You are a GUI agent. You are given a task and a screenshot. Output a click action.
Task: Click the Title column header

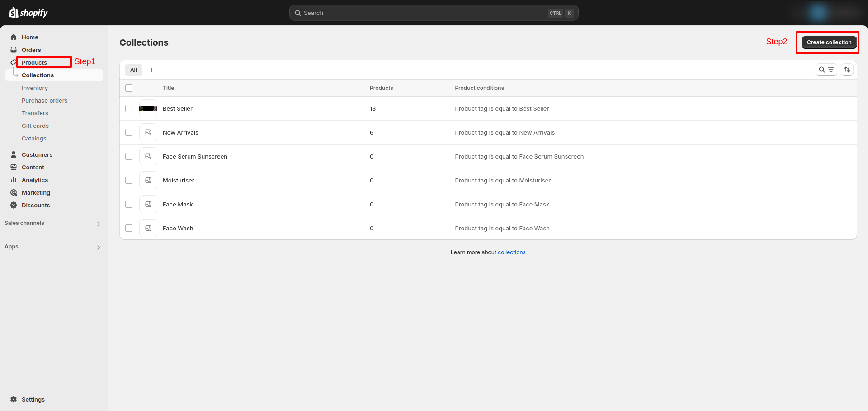[168, 88]
